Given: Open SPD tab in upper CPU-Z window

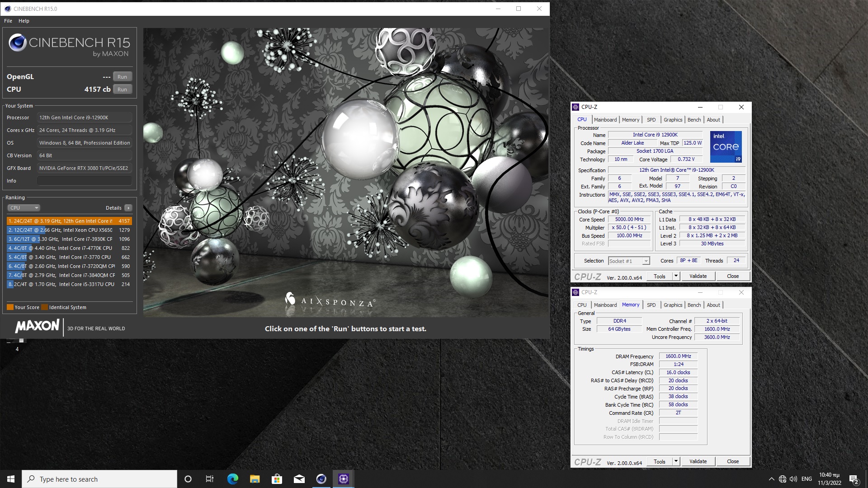Looking at the screenshot, I should (x=651, y=120).
